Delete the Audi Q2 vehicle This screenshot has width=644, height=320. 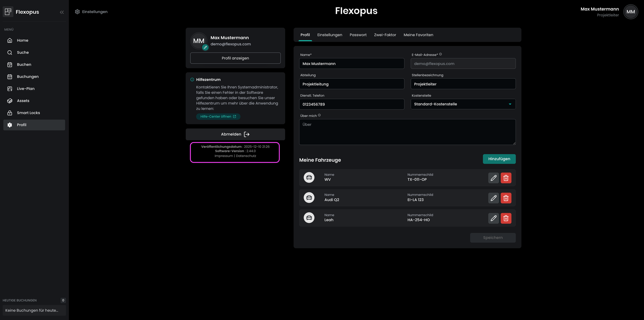(506, 198)
